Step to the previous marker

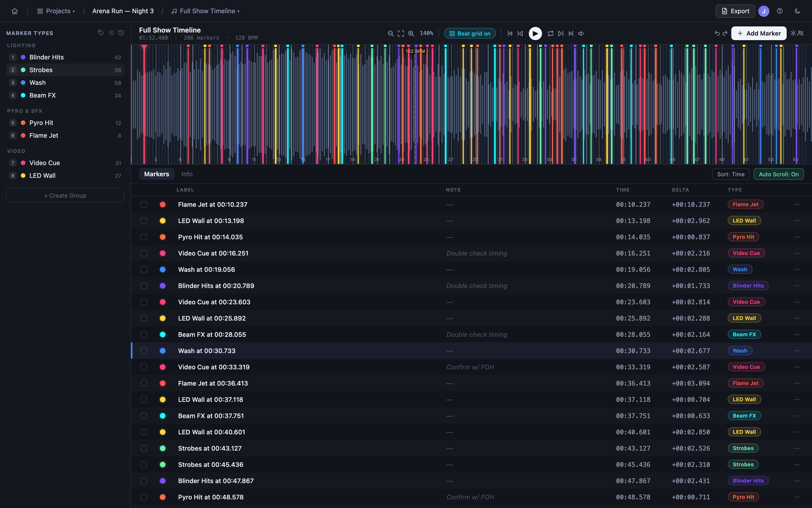click(520, 33)
